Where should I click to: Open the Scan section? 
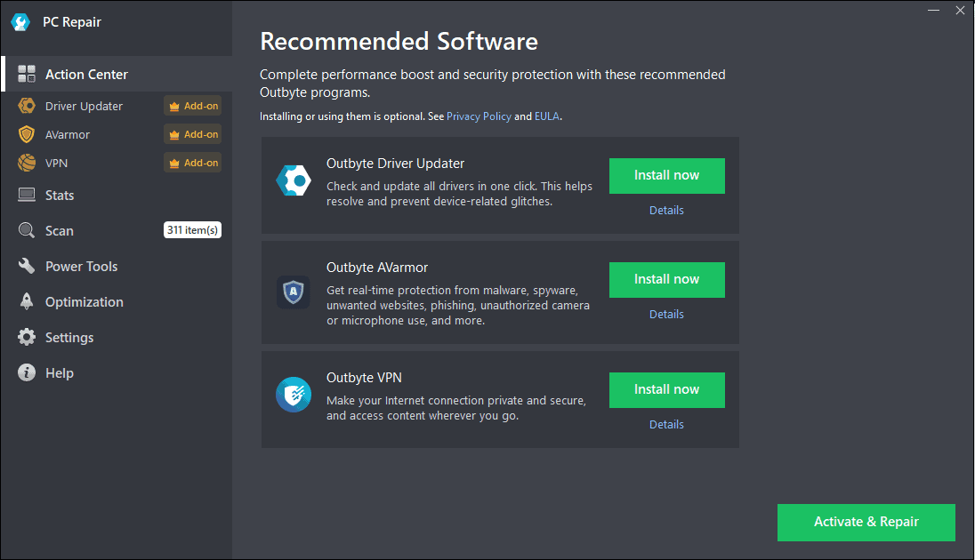pyautogui.click(x=117, y=230)
